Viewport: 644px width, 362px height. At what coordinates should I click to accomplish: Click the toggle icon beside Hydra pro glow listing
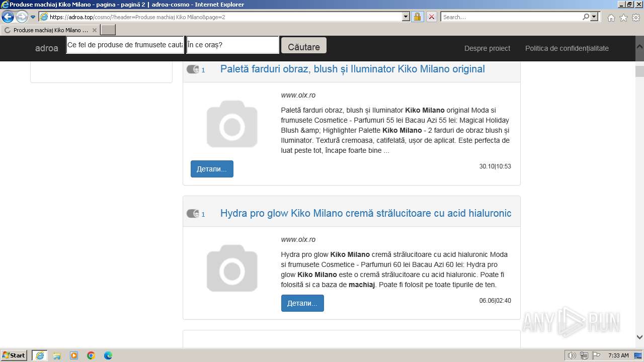coord(193,214)
